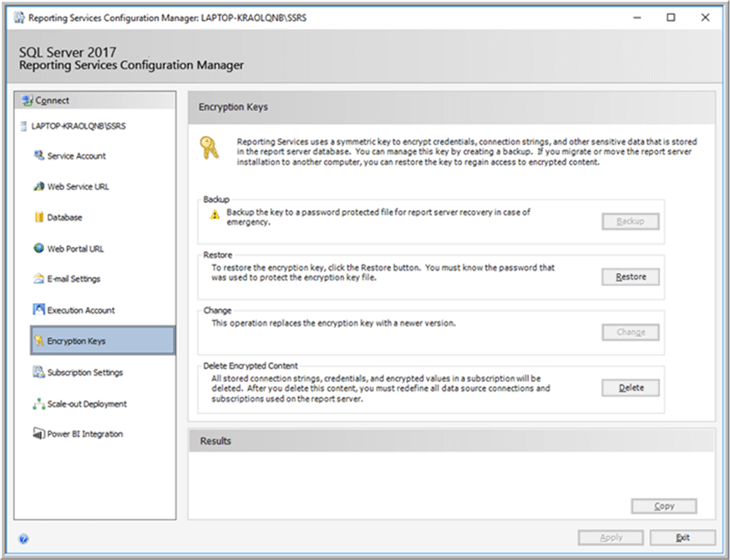Select the Encryption Keys page label
This screenshot has width=730, height=560.
[x=76, y=341]
